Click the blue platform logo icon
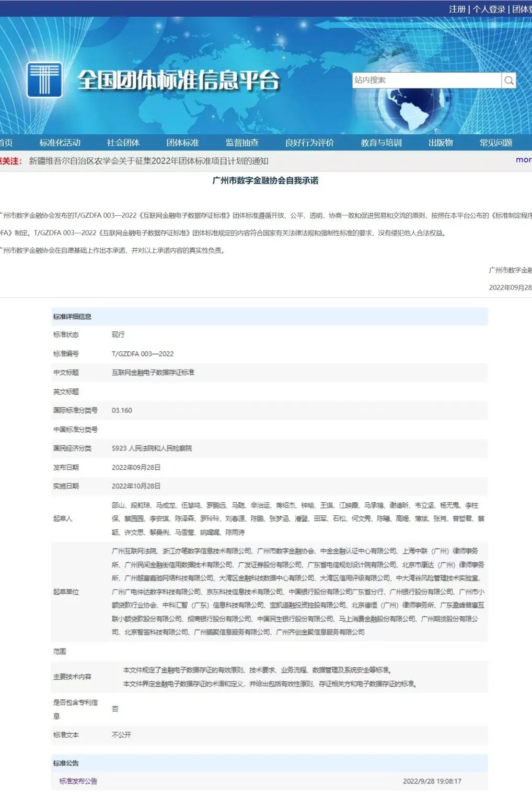532x798 pixels. tap(44, 80)
